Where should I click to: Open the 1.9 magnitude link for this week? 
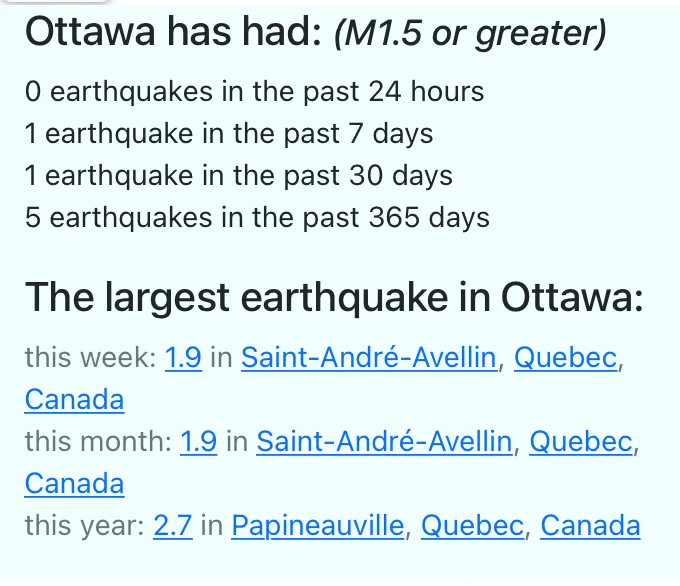[x=183, y=357]
